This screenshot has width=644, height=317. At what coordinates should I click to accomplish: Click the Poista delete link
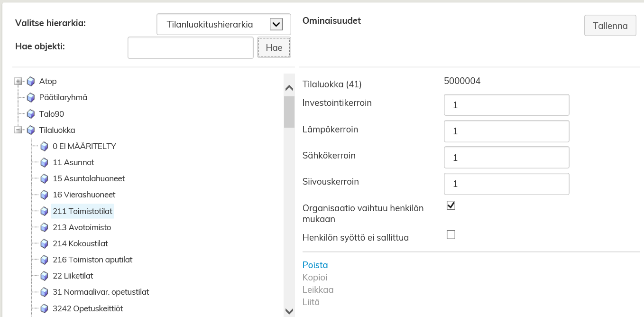pos(315,265)
